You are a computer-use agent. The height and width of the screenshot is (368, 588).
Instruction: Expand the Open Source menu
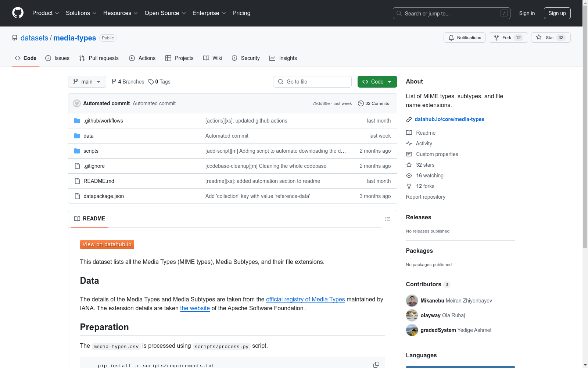pyautogui.click(x=165, y=13)
